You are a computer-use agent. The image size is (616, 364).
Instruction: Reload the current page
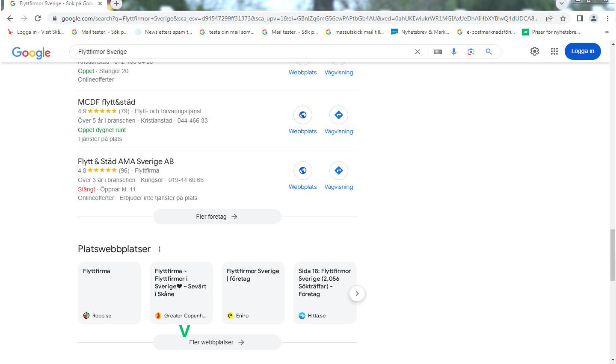click(38, 18)
